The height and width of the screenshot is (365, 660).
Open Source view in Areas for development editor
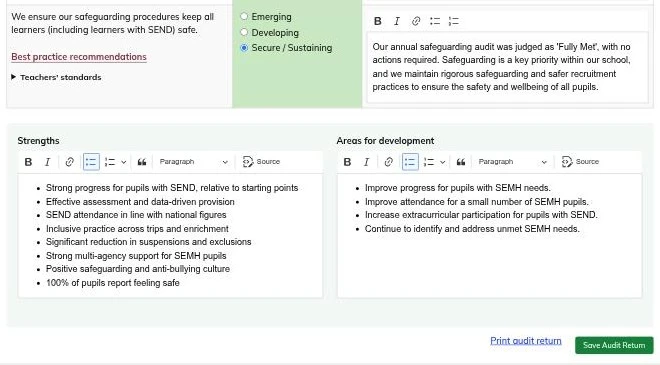coord(580,162)
